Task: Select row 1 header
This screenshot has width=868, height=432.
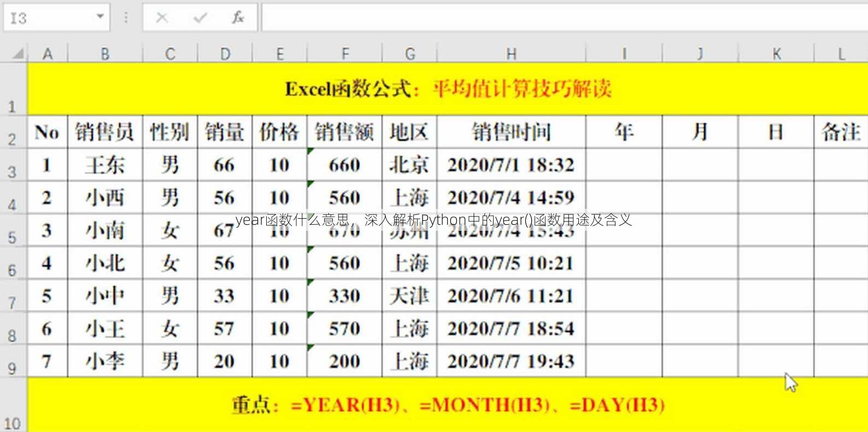Action: pyautogui.click(x=13, y=89)
